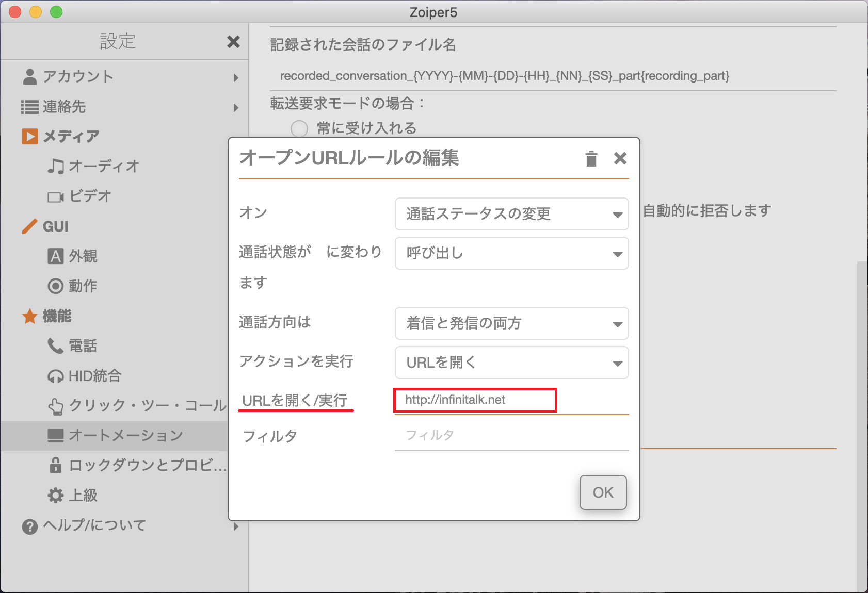Click the OK button
868x593 pixels.
pos(603,492)
